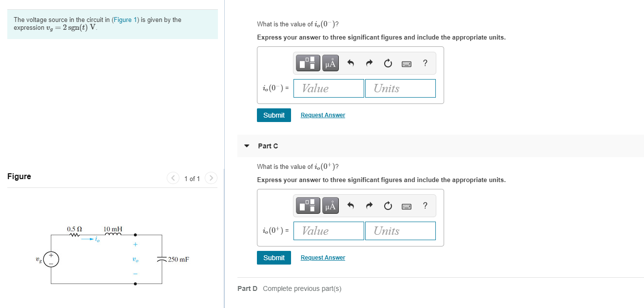The height and width of the screenshot is (308, 644).
Task: Open keyboard shortcuts in the first answer toolbar
Action: pyautogui.click(x=407, y=63)
